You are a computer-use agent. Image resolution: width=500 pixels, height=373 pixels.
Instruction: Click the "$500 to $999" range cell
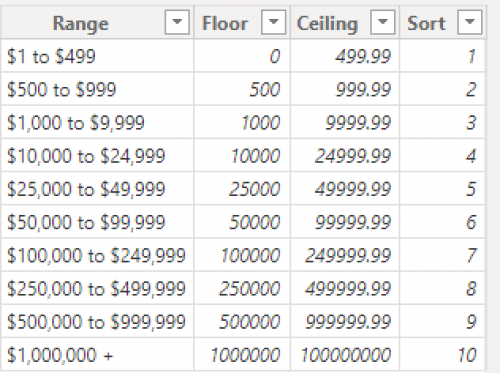coord(97,89)
